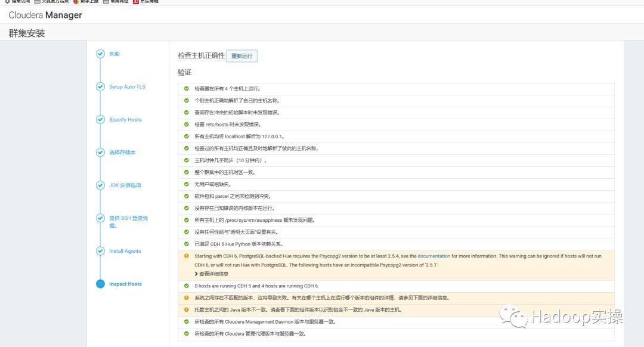This screenshot has width=644, height=347.
Task: Click orange warning icon for Java 版本不一致 row
Action: coord(187,309)
